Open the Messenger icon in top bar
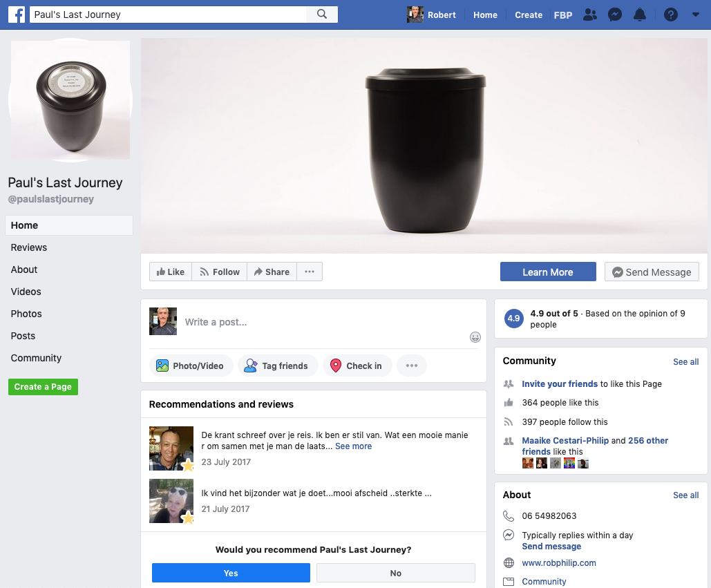 pyautogui.click(x=615, y=15)
